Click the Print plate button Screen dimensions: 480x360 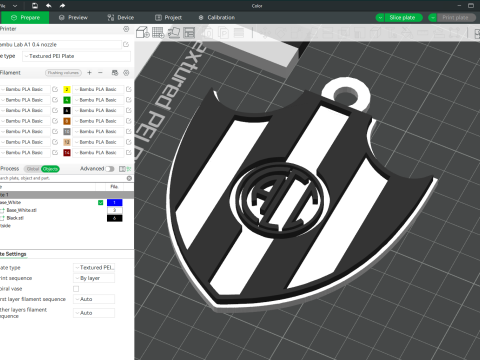[456, 18]
